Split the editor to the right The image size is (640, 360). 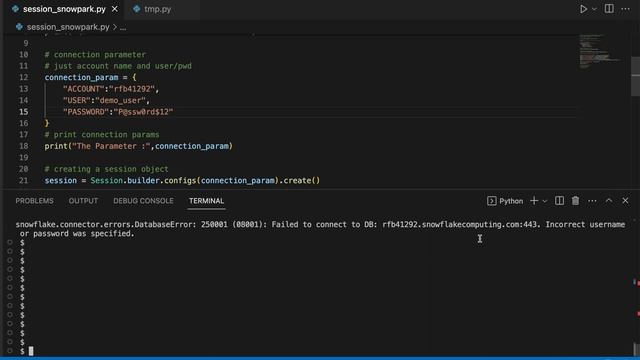609,9
